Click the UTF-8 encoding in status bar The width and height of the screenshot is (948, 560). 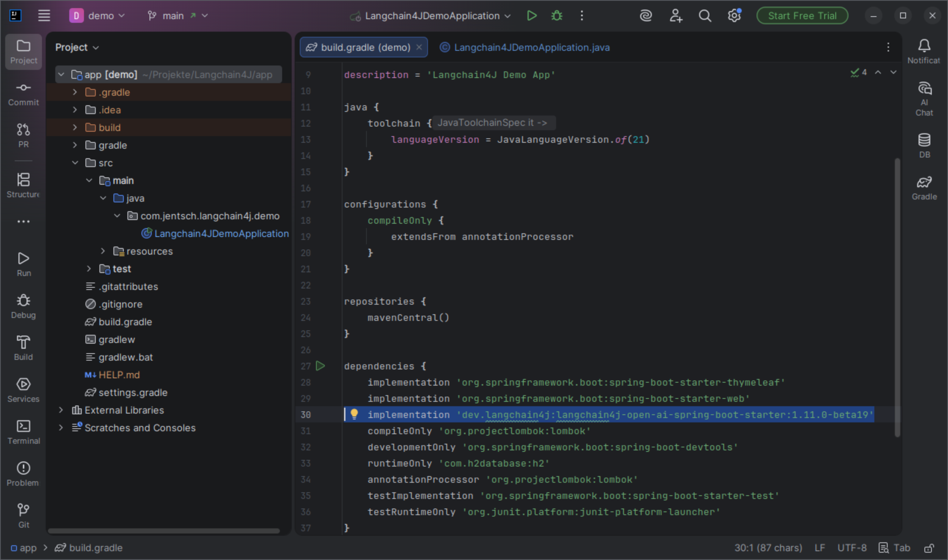[852, 547]
